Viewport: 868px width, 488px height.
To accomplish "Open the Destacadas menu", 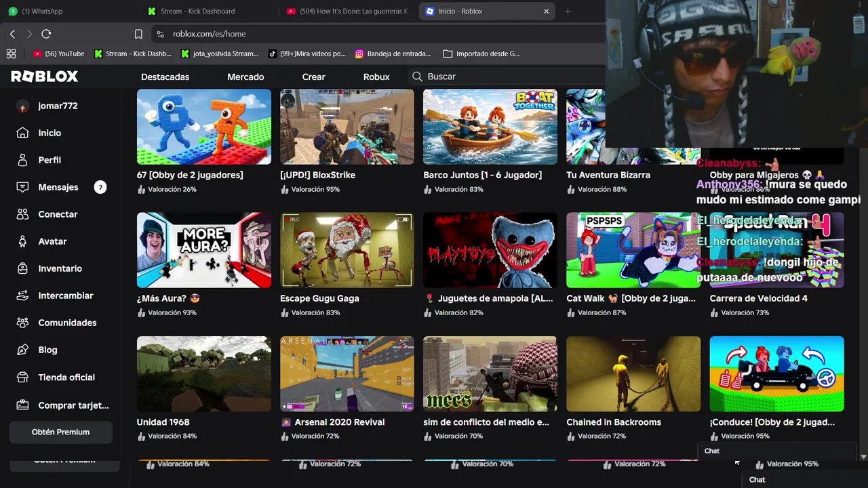I will point(165,77).
